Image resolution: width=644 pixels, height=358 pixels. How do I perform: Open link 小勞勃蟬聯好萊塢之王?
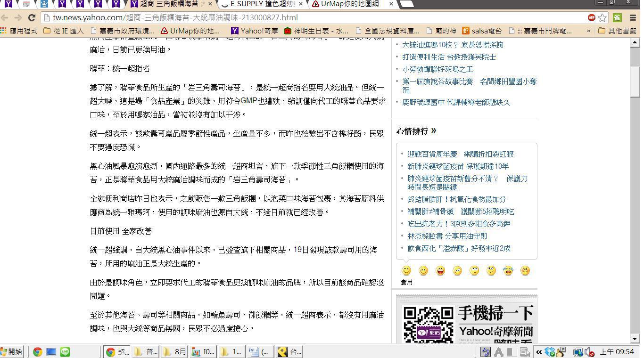[x=438, y=69]
